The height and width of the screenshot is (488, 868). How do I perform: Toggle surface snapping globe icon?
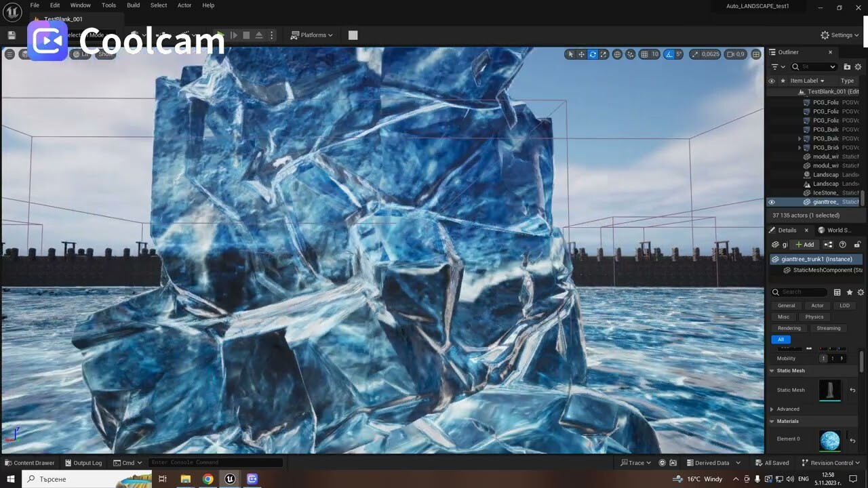[x=616, y=54]
